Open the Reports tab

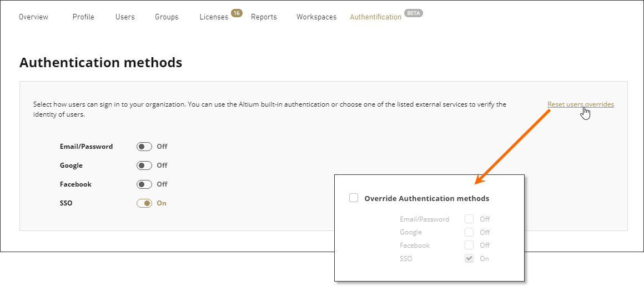coord(264,17)
